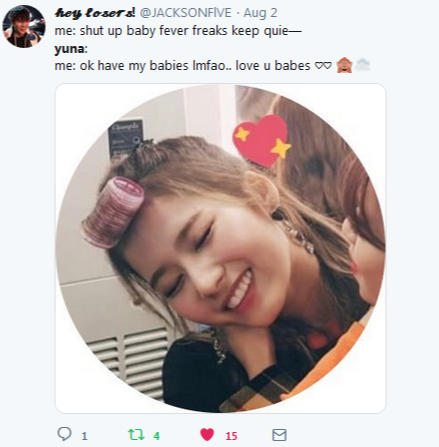Like the tweet with the heart icon

point(207,435)
